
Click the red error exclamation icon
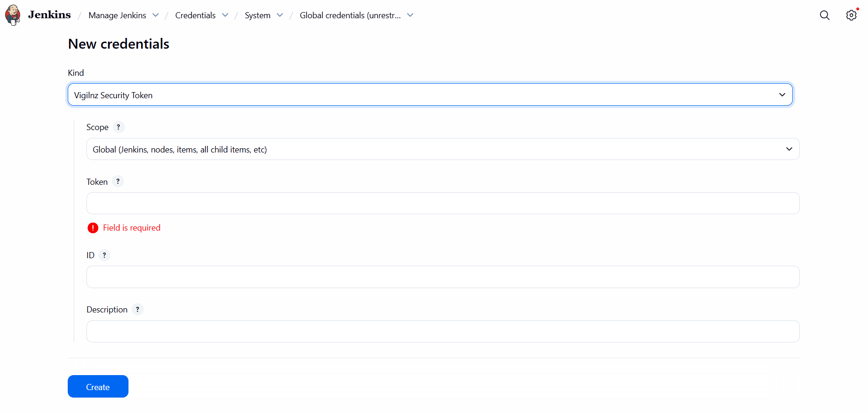coord(93,228)
